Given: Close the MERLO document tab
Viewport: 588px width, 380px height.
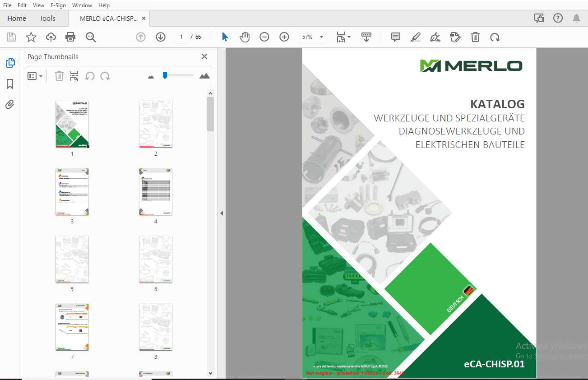Looking at the screenshot, I should [x=144, y=19].
